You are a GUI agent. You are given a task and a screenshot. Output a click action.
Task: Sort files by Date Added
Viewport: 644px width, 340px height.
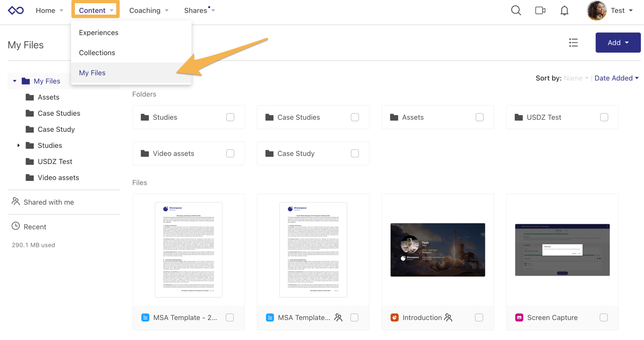[614, 78]
